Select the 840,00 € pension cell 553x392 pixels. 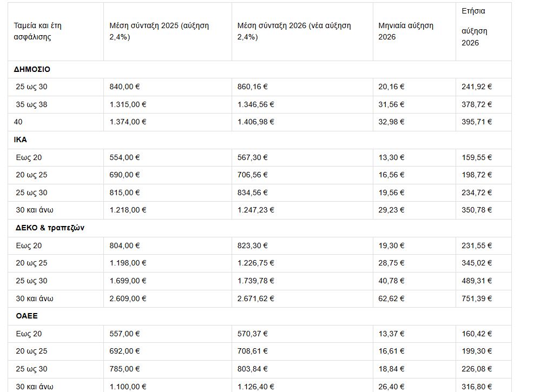(124, 87)
